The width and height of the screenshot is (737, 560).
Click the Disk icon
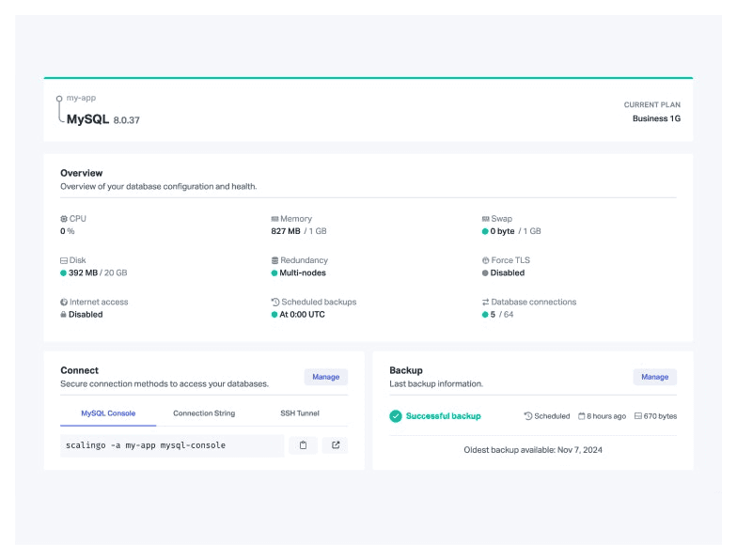click(x=64, y=260)
